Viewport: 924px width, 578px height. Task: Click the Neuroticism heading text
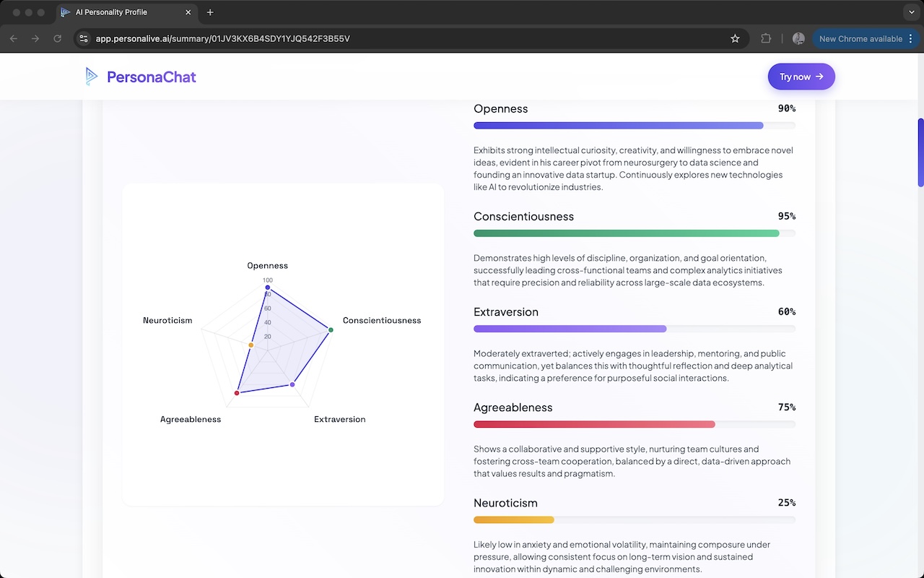click(505, 502)
